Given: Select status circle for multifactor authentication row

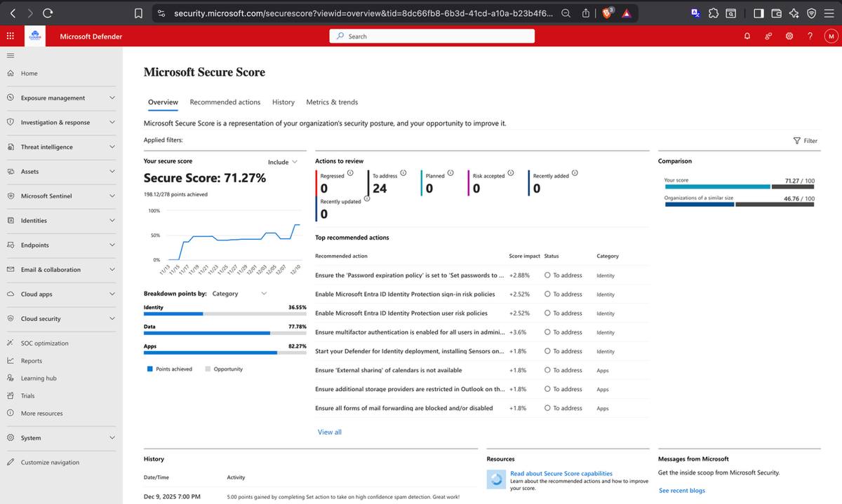Looking at the screenshot, I should (x=547, y=332).
